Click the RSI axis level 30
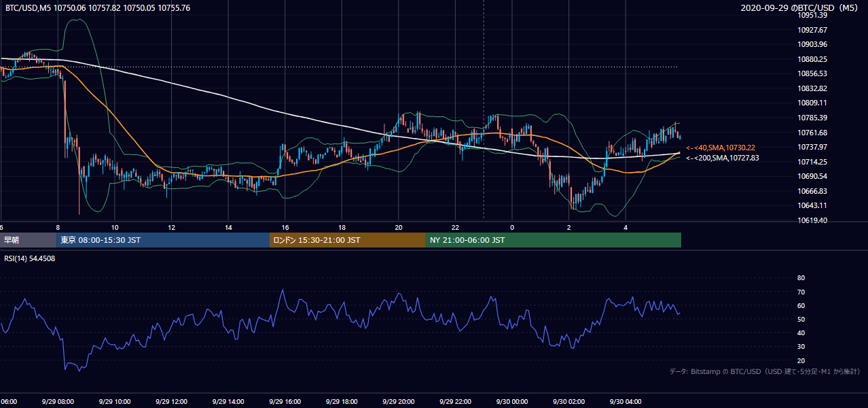Image resolution: width=868 pixels, height=408 pixels. [x=801, y=347]
